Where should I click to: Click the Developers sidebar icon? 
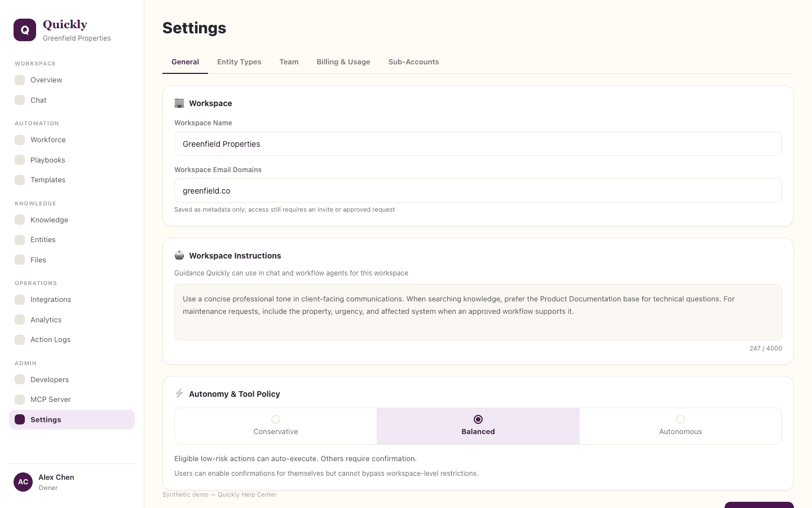click(20, 379)
